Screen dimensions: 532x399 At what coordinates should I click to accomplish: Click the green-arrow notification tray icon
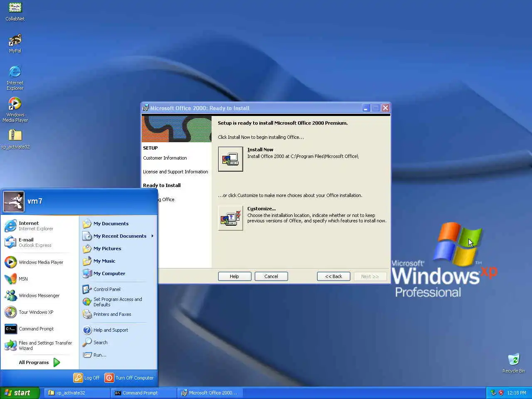pos(493,393)
